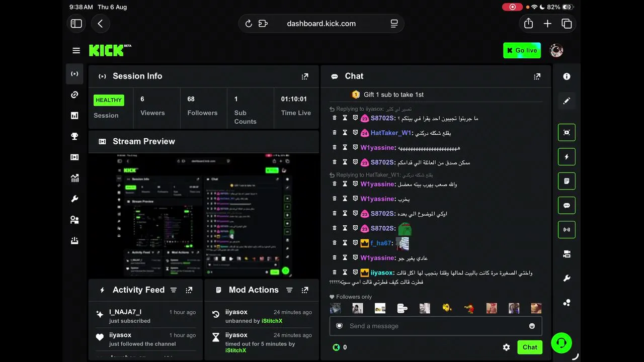Pop out the Activity Feed panel
This screenshot has height=362, width=644.
189,290
